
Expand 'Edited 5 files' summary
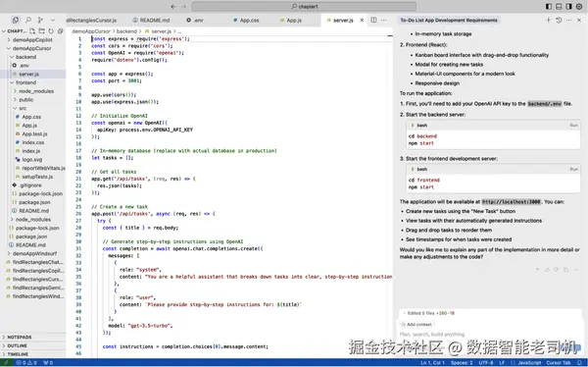(430, 313)
